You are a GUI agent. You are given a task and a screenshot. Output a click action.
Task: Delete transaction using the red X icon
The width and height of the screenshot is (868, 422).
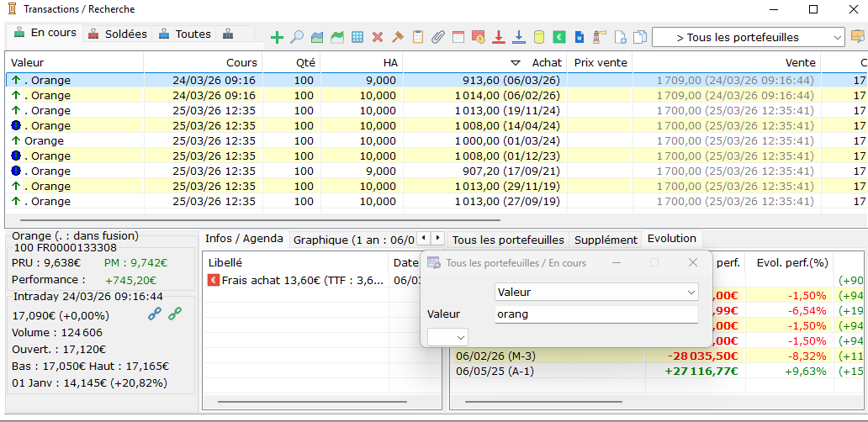[378, 38]
